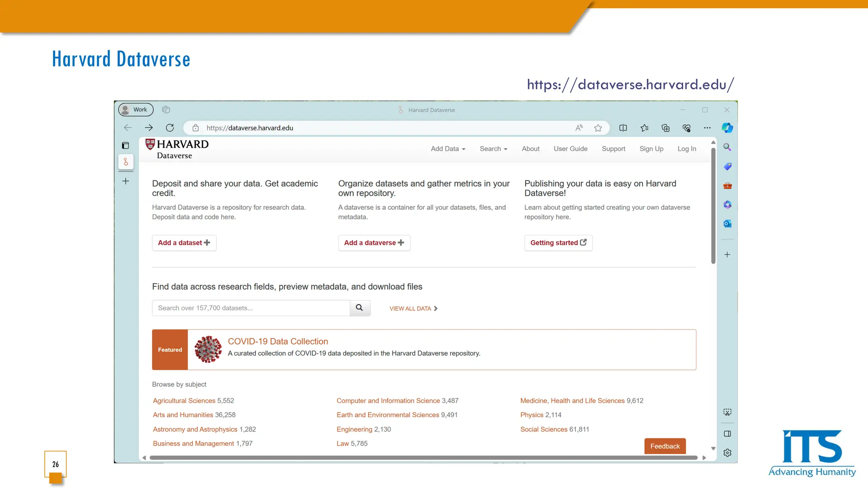The height and width of the screenshot is (488, 868).
Task: Open the Work profile button
Action: 136,110
